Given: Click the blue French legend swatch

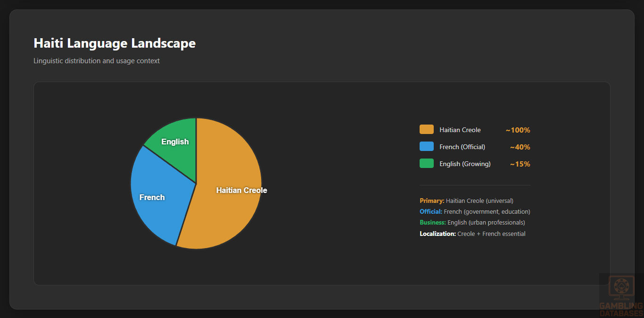Looking at the screenshot, I should (x=426, y=147).
